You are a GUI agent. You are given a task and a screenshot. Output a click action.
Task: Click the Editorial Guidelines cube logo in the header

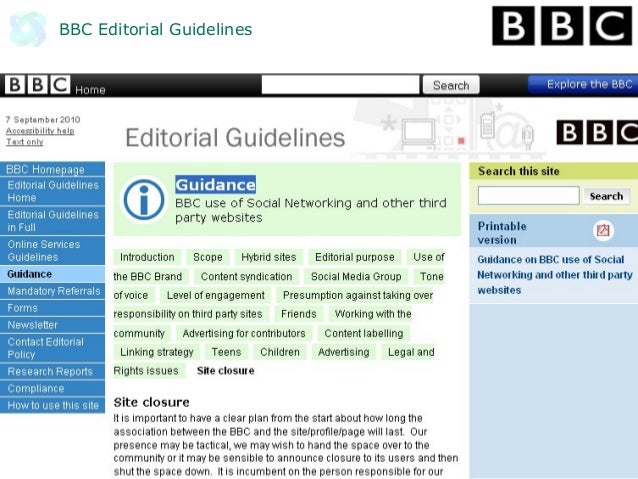tap(27, 28)
